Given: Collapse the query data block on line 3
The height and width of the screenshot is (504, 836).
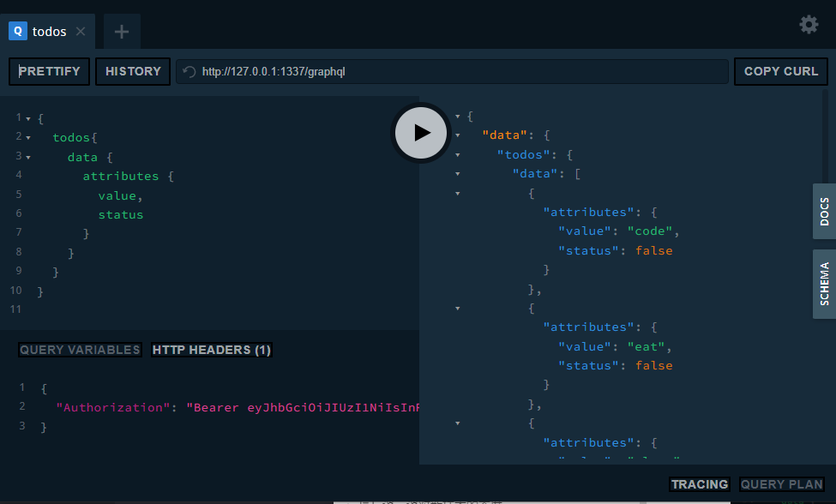Looking at the screenshot, I should 28,157.
